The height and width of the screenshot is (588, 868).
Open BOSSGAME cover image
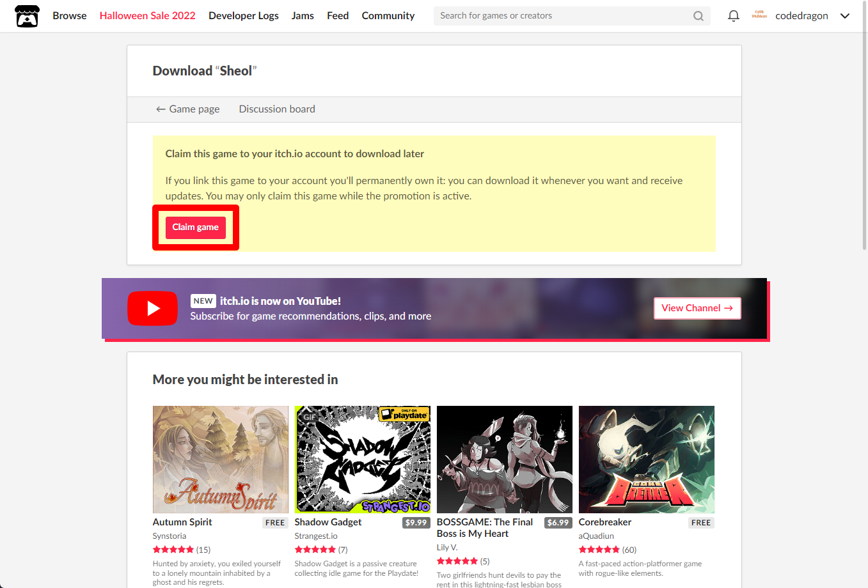click(505, 460)
